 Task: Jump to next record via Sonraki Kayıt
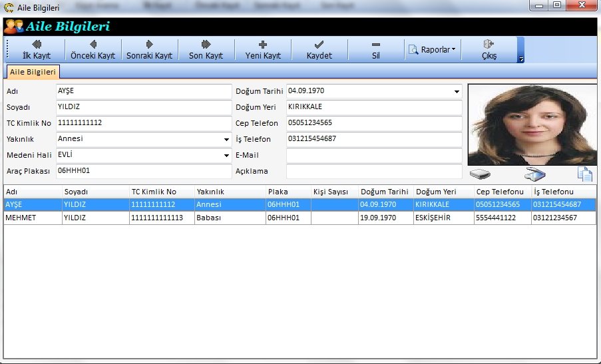150,50
